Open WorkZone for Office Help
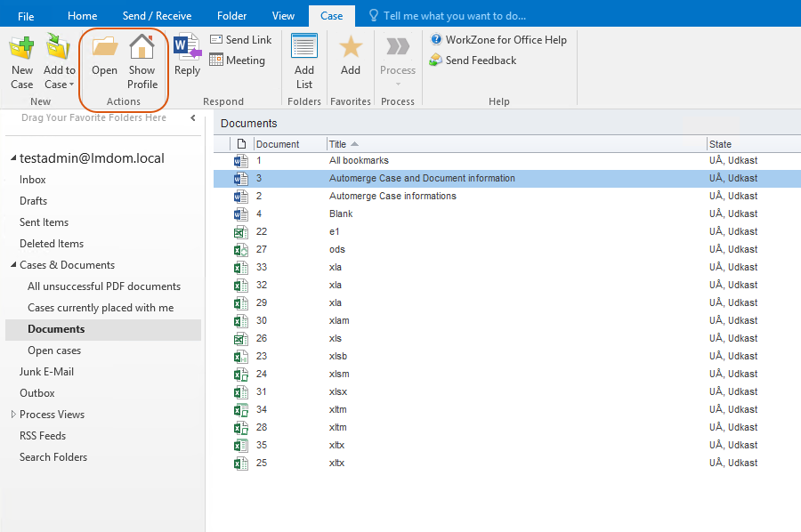Image resolution: width=801 pixels, height=532 pixels. click(498, 40)
